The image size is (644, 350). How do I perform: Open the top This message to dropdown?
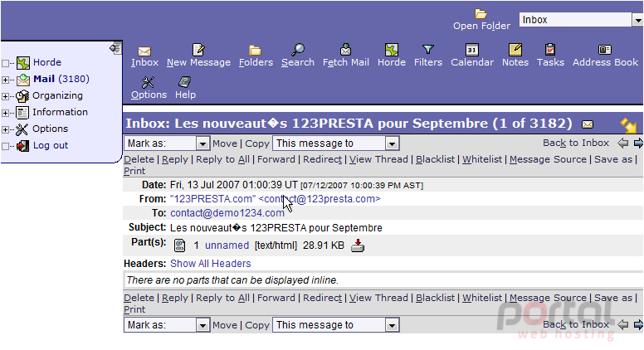pos(335,143)
